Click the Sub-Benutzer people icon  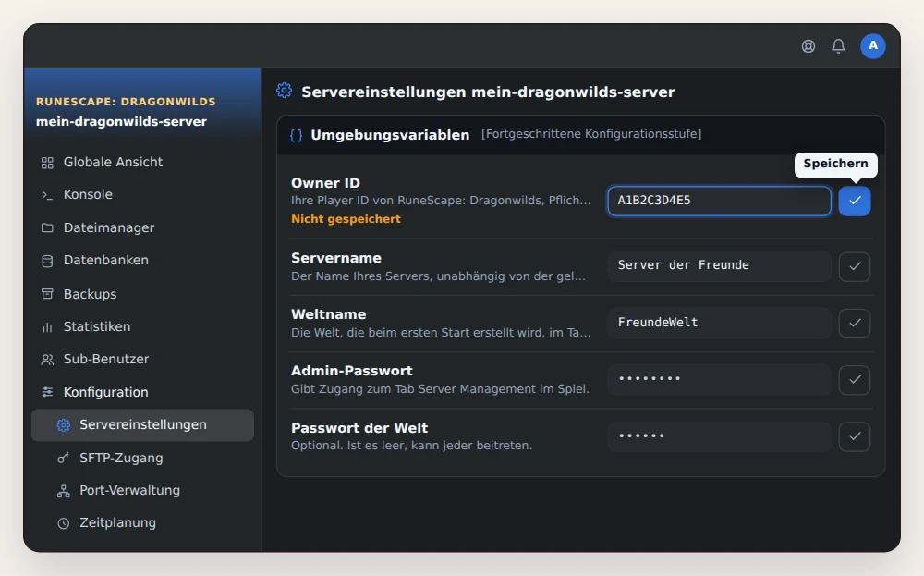(x=47, y=360)
